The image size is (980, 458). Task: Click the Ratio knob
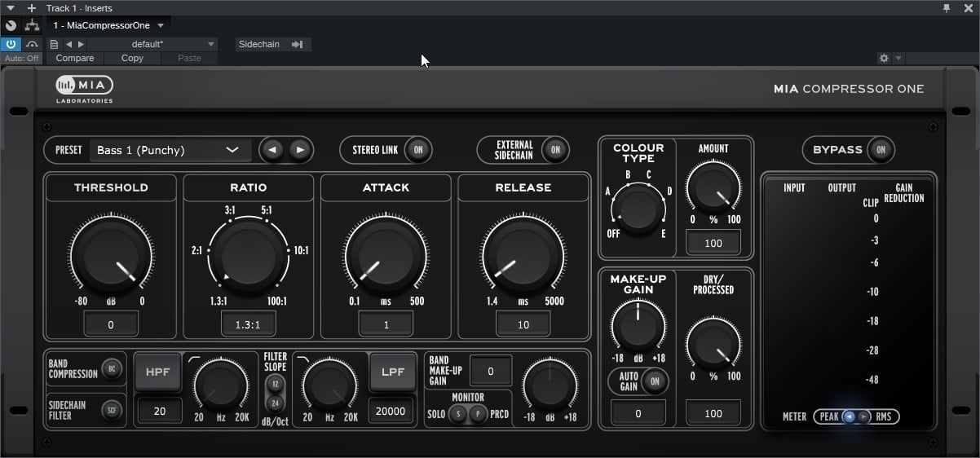pyautogui.click(x=249, y=255)
